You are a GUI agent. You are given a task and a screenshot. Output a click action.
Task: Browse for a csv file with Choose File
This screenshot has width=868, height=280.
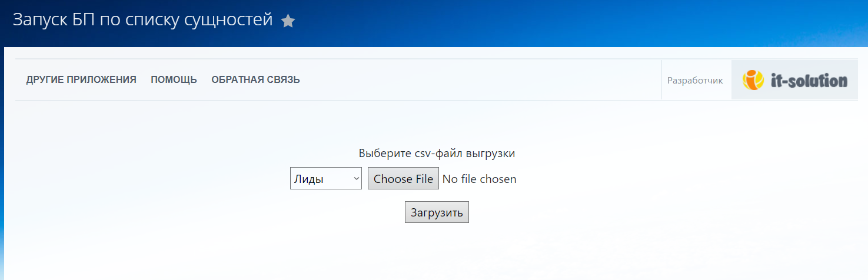click(x=403, y=179)
